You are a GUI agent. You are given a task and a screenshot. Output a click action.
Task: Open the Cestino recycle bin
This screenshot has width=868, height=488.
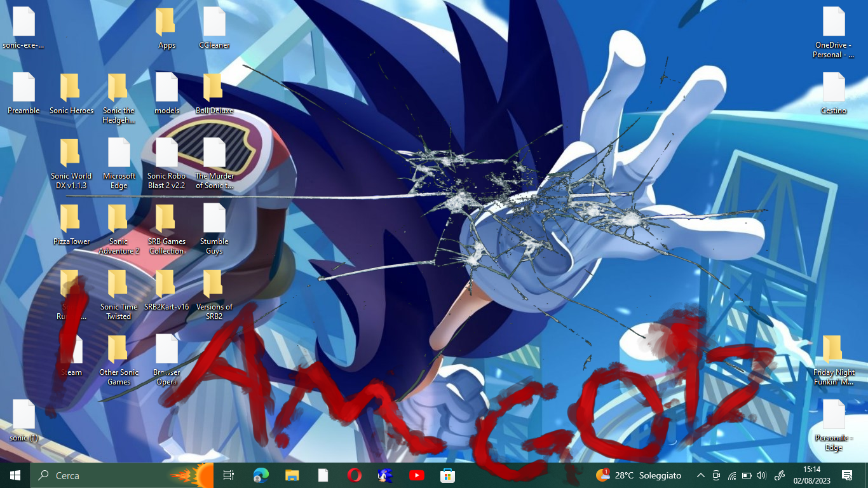[833, 94]
